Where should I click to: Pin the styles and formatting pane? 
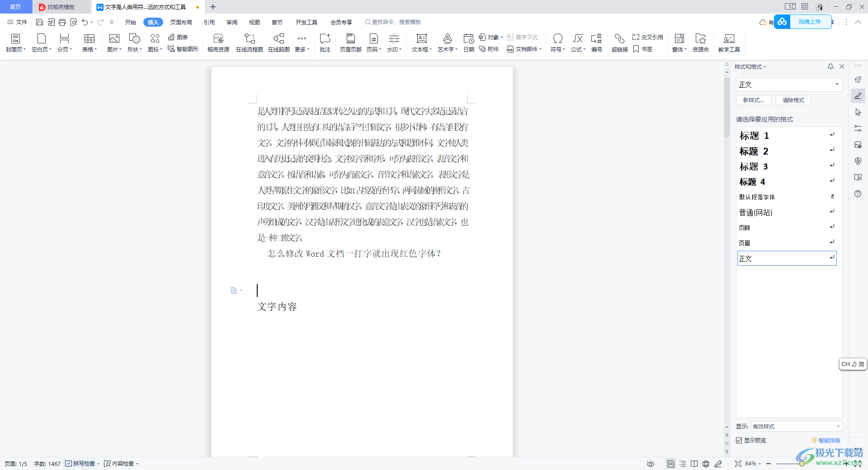[x=830, y=66]
